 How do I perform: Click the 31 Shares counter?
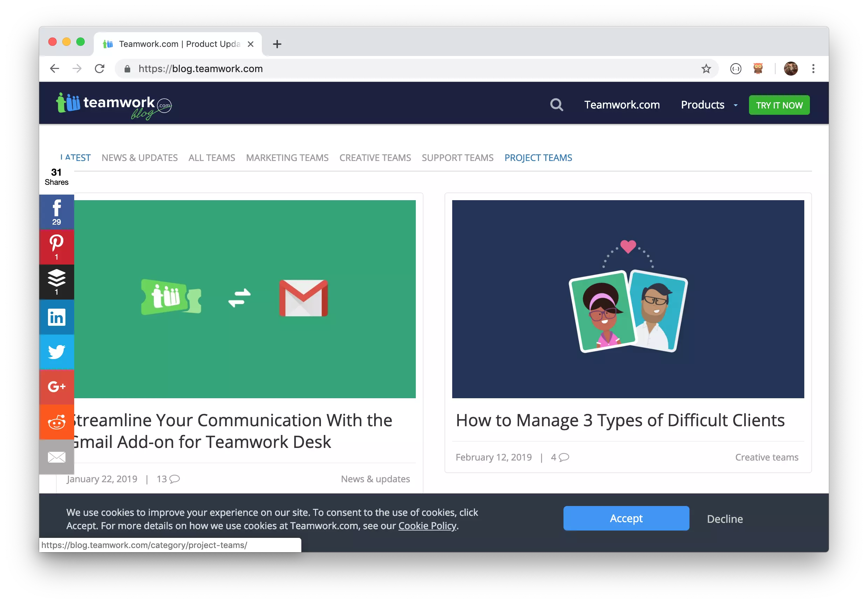click(x=56, y=177)
